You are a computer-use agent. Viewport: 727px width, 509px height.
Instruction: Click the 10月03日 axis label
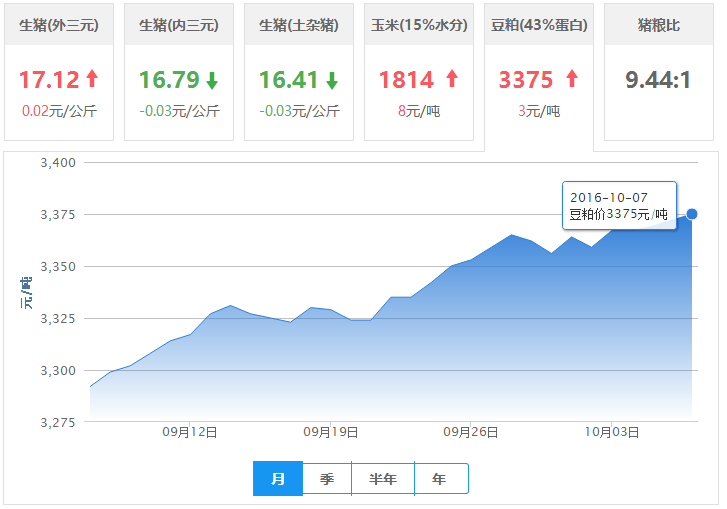612,433
